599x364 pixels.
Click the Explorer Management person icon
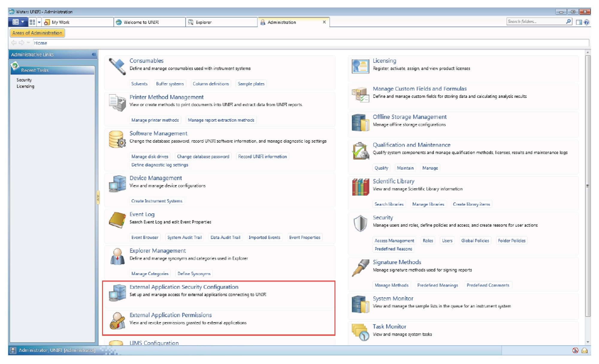click(117, 256)
